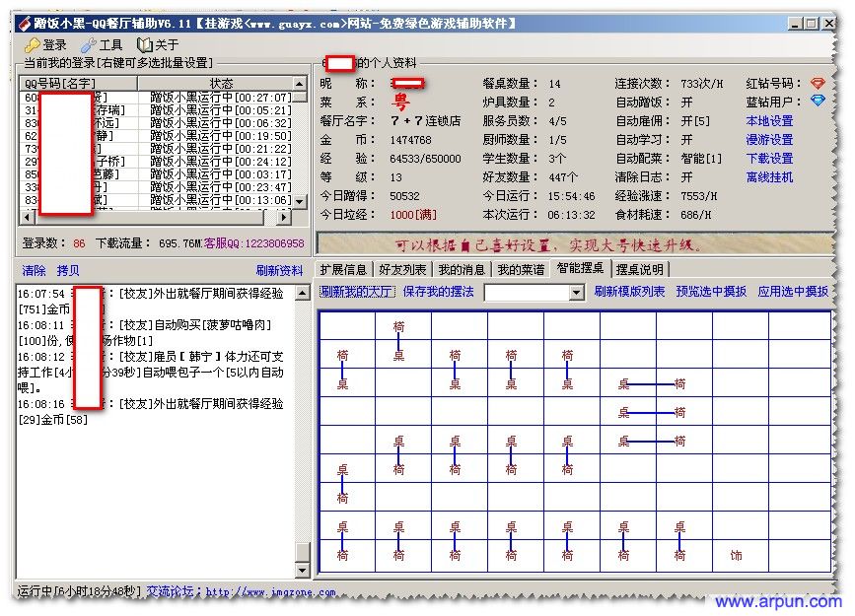Viewport: 855px width, 616px height.
Task: Click the red diamond 红钻 icon
Action: pos(818,84)
